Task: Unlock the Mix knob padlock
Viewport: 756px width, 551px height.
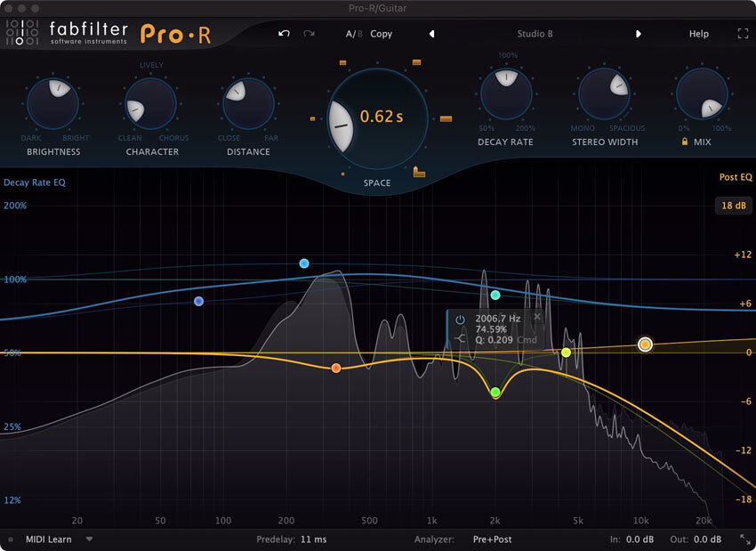Action: 683,141
